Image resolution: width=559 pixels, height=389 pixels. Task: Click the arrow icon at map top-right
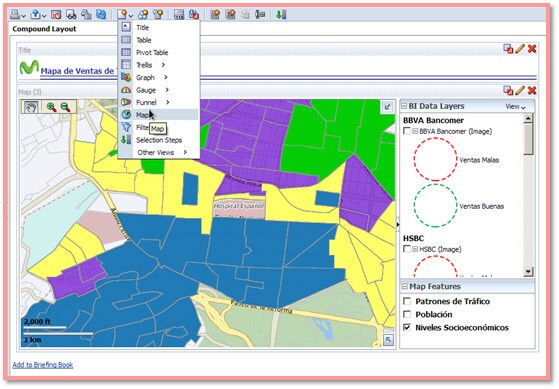[x=387, y=107]
